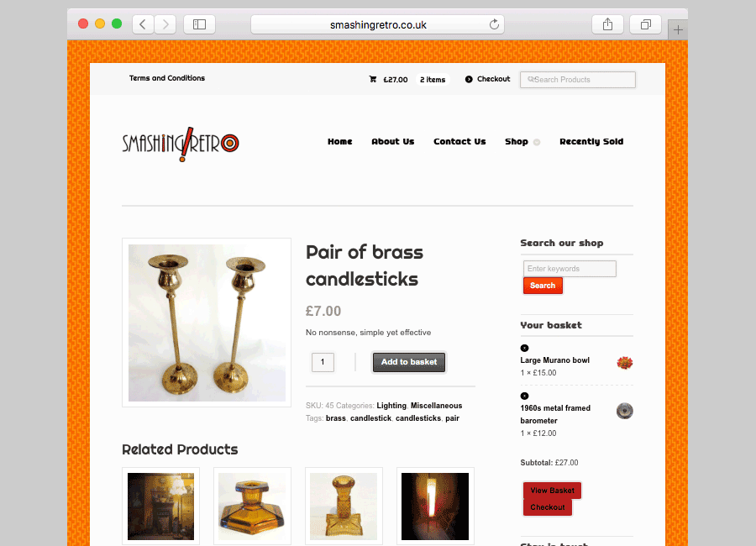The width and height of the screenshot is (756, 546).
Task: Open the amber glass candlestick thumbnail
Action: [344, 506]
